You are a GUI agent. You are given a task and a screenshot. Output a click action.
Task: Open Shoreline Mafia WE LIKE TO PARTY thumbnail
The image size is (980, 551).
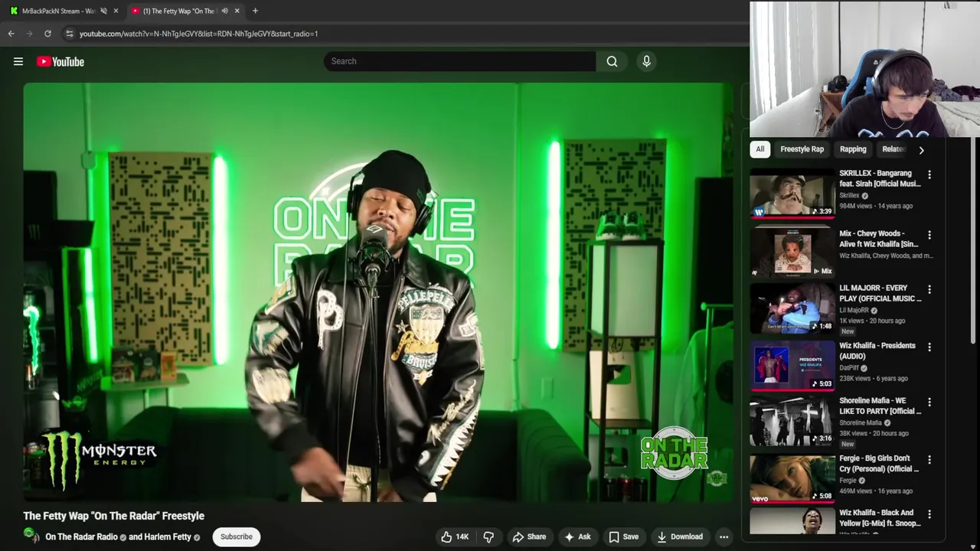click(792, 422)
